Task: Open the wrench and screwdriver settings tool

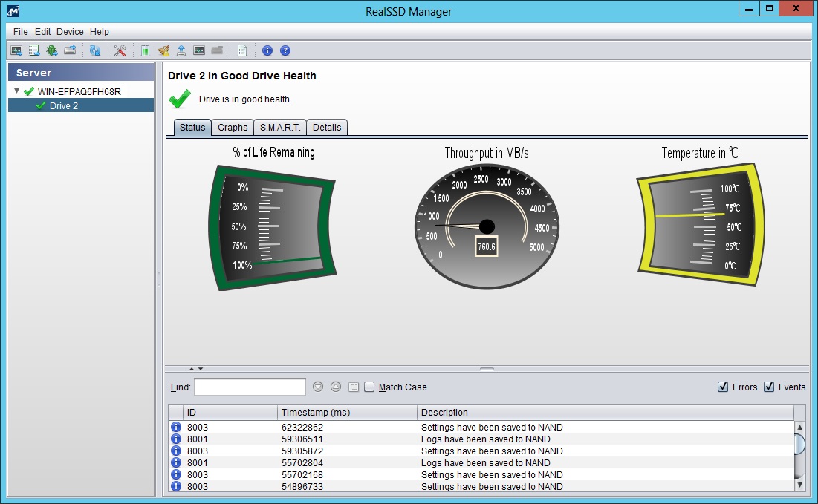Action: tap(120, 50)
